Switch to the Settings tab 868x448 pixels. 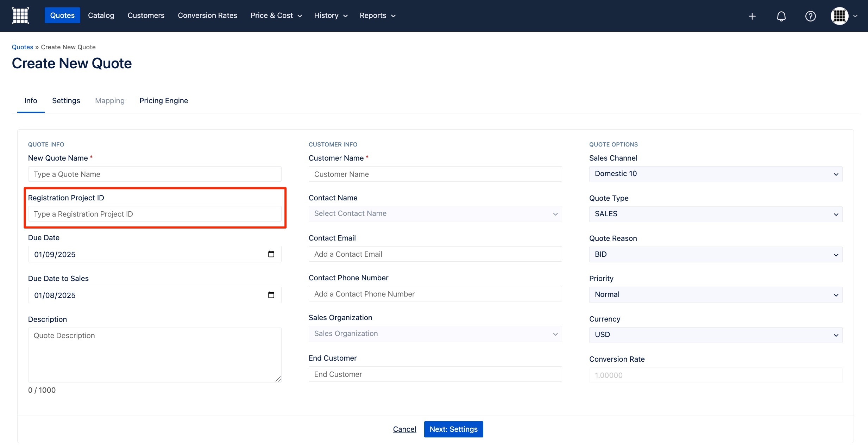pos(66,101)
